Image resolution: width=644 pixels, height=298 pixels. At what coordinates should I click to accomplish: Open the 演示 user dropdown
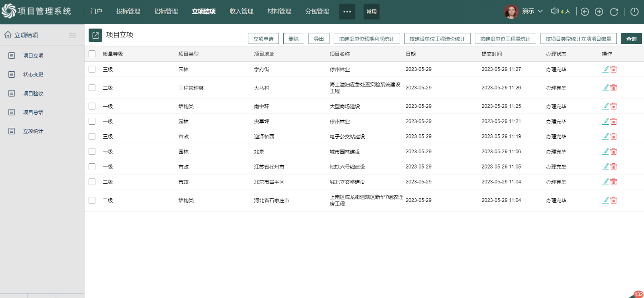coord(532,11)
